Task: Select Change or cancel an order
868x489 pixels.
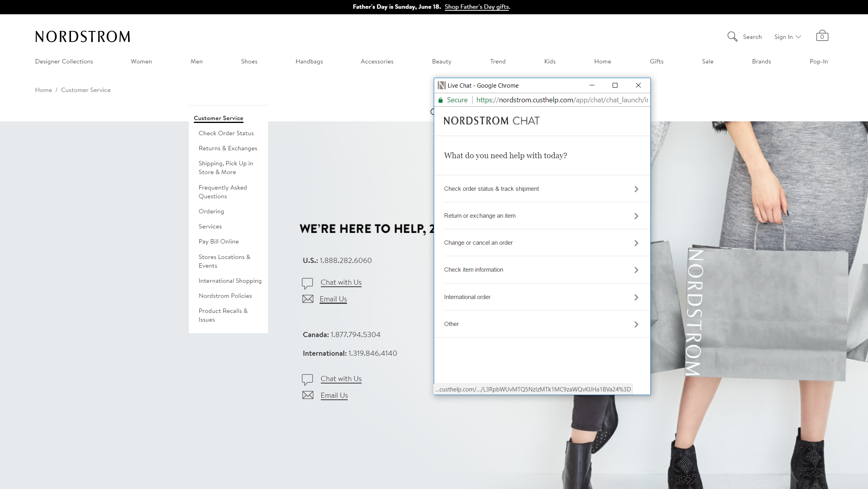Action: [542, 243]
